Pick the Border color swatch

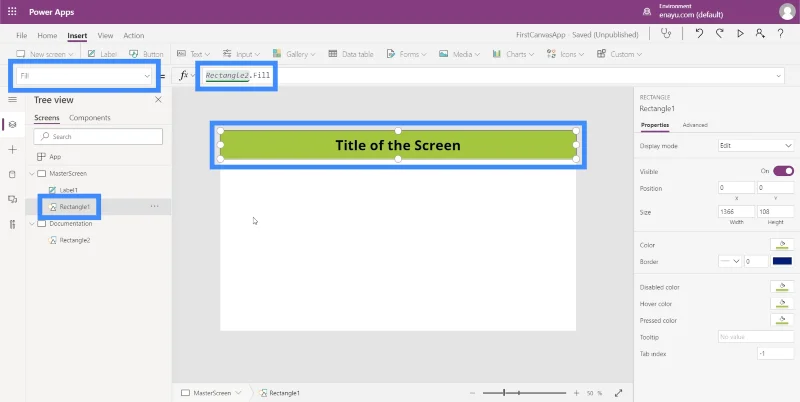click(782, 261)
